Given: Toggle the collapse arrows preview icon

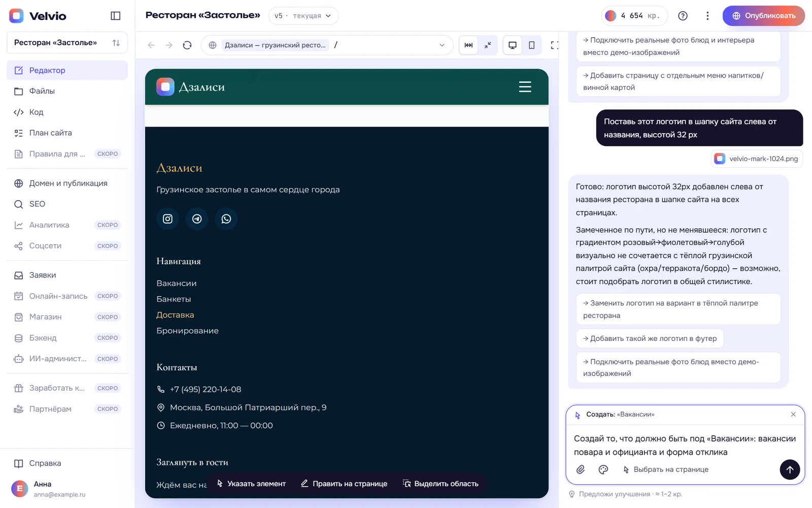Looking at the screenshot, I should coord(488,45).
